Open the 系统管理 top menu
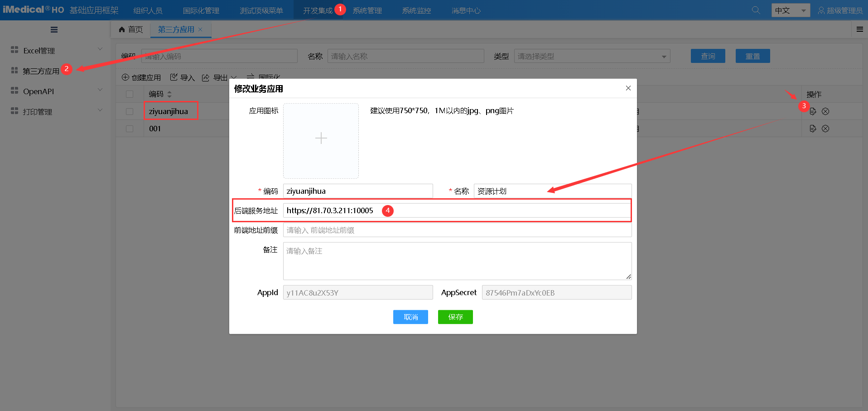 [367, 10]
